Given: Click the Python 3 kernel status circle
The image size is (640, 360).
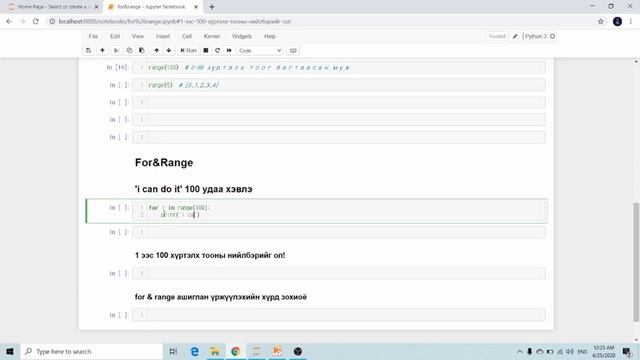Looking at the screenshot, I should pyautogui.click(x=553, y=36).
